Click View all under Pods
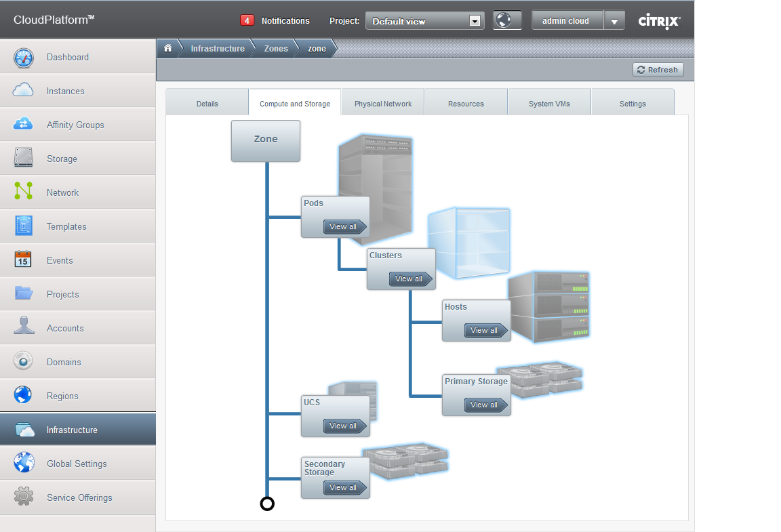Image resolution: width=781 pixels, height=532 pixels. click(x=344, y=227)
